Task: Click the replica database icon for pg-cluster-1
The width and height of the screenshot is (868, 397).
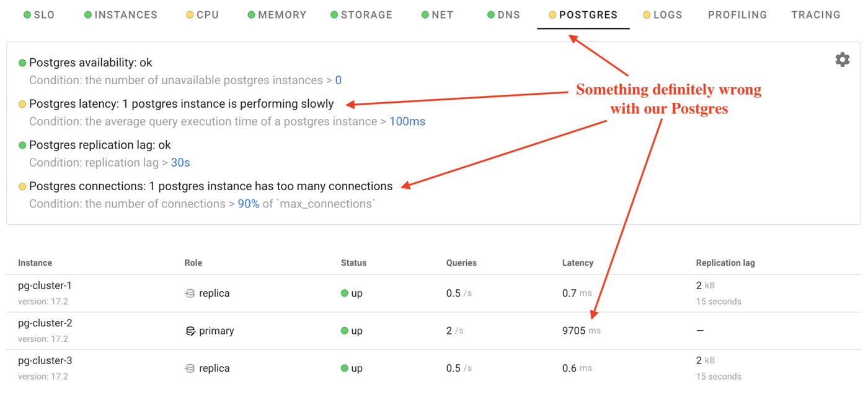Action: (190, 292)
